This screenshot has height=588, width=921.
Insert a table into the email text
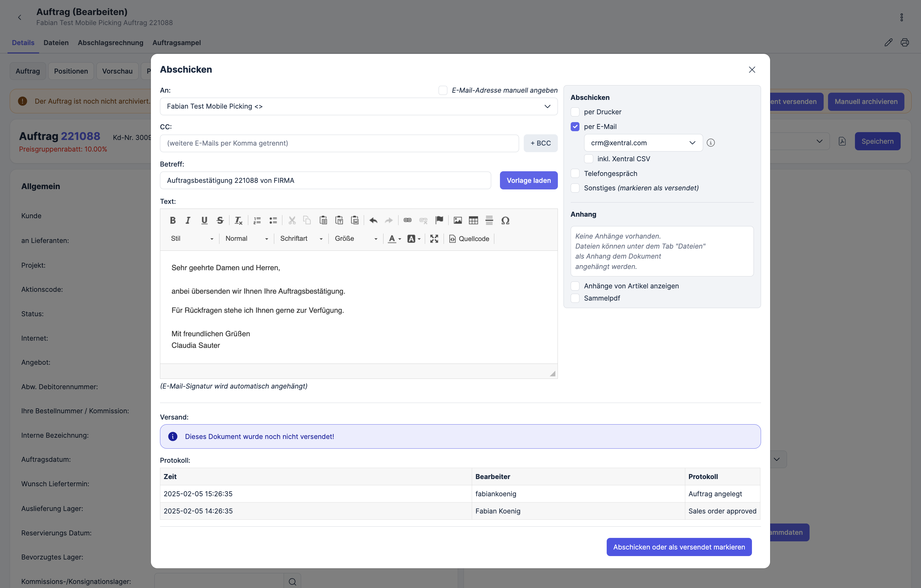tap(473, 220)
